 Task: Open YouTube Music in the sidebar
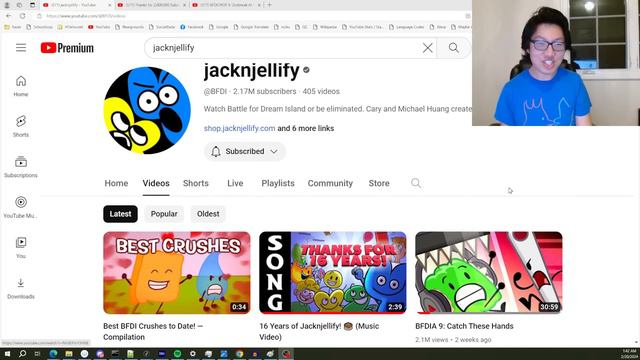click(21, 207)
